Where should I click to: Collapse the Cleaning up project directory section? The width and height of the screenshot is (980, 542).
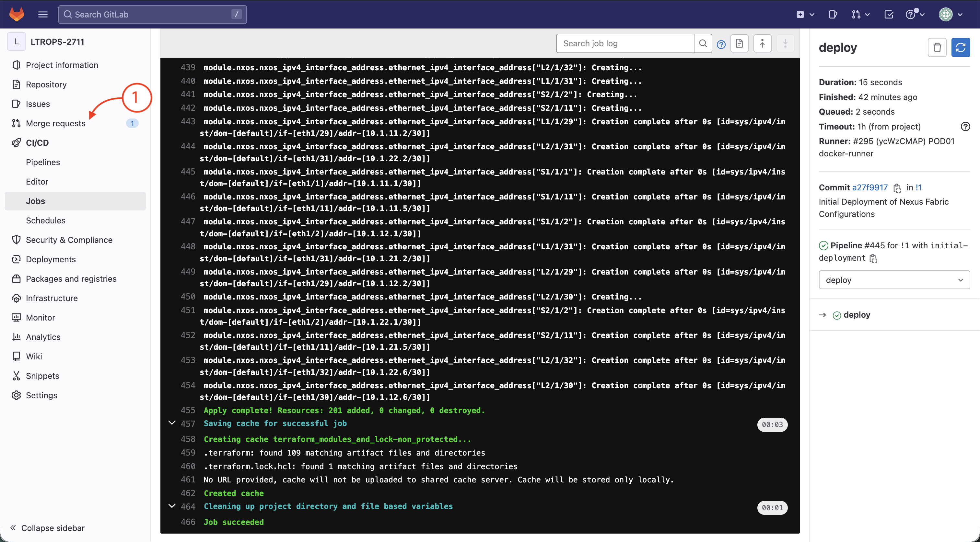tap(172, 506)
